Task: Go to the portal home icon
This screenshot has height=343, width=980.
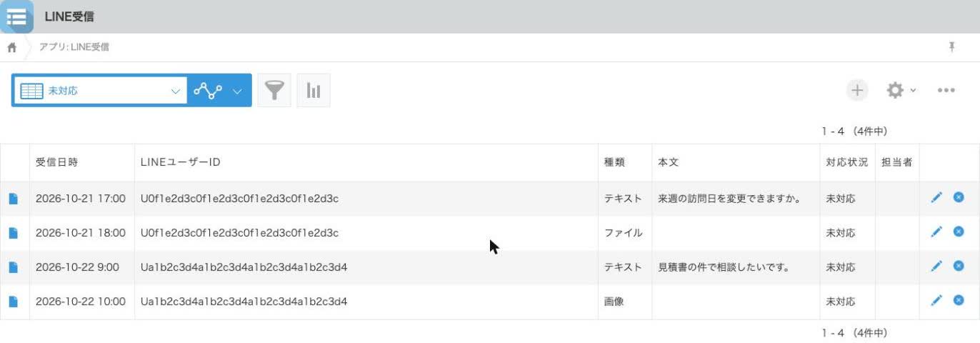Action: pos(11,47)
